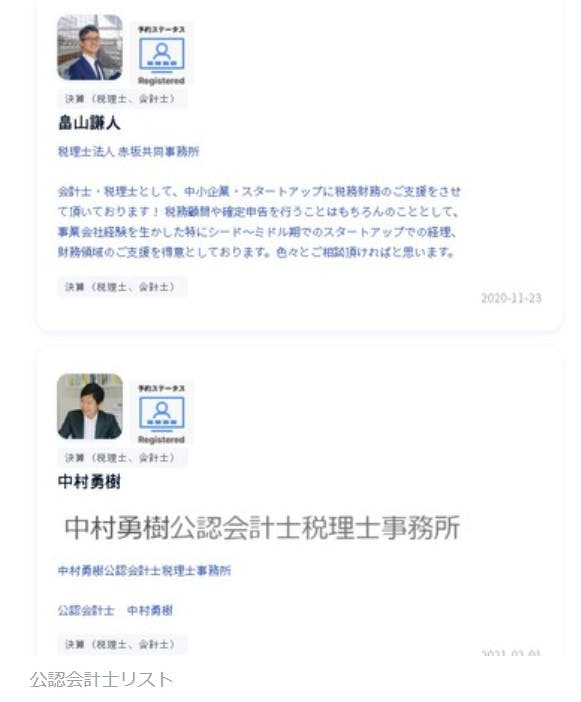Click the large 中村勇樹公認会計士税理士事務所 title
The height and width of the screenshot is (702, 581).
pyautogui.click(x=262, y=527)
